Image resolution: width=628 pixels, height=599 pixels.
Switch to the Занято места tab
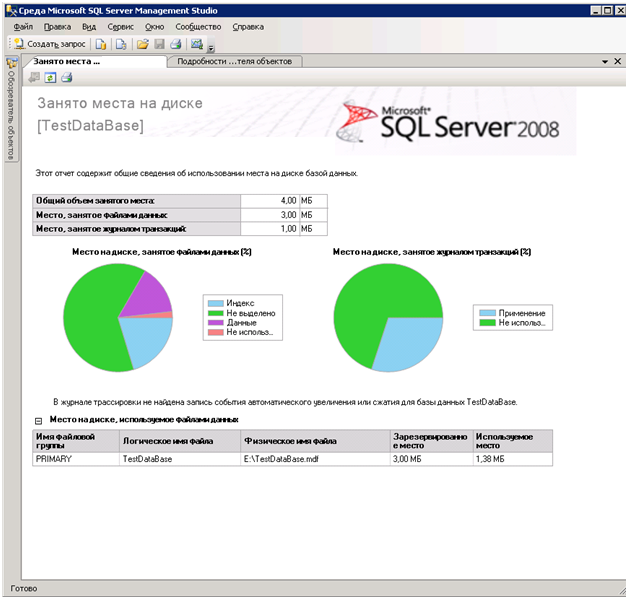(x=95, y=61)
